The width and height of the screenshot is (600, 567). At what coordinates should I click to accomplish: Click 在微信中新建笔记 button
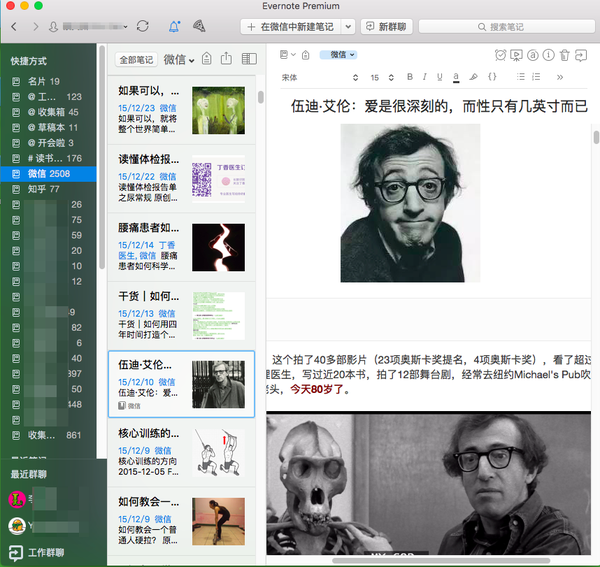tap(291, 27)
